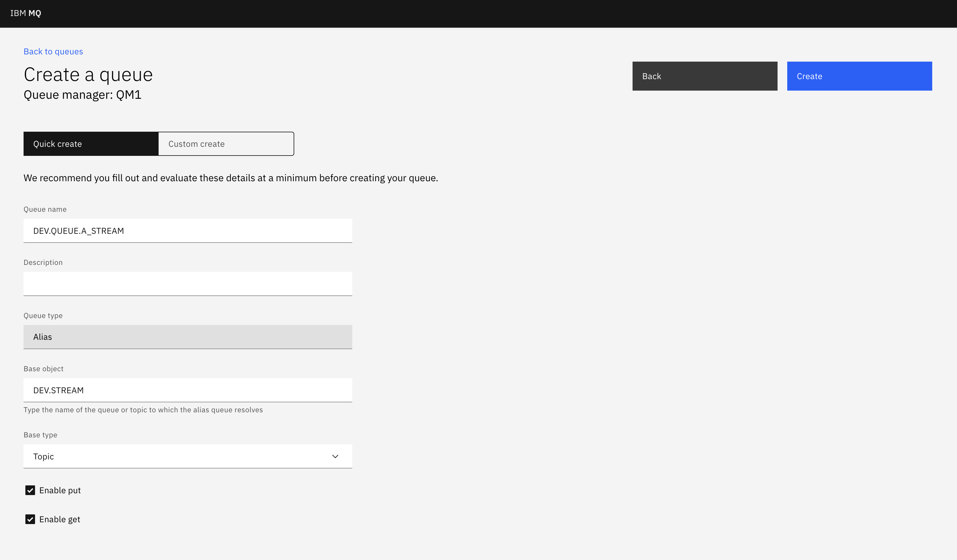Focus the Queue name input field

(x=188, y=230)
